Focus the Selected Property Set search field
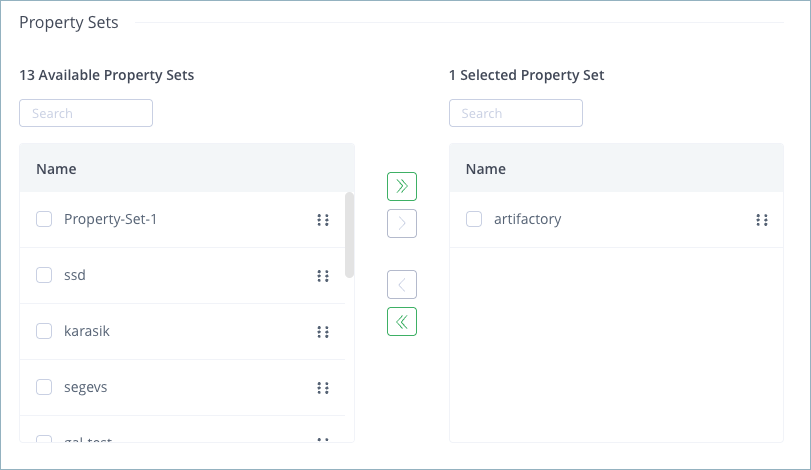The width and height of the screenshot is (811, 470). [x=516, y=113]
